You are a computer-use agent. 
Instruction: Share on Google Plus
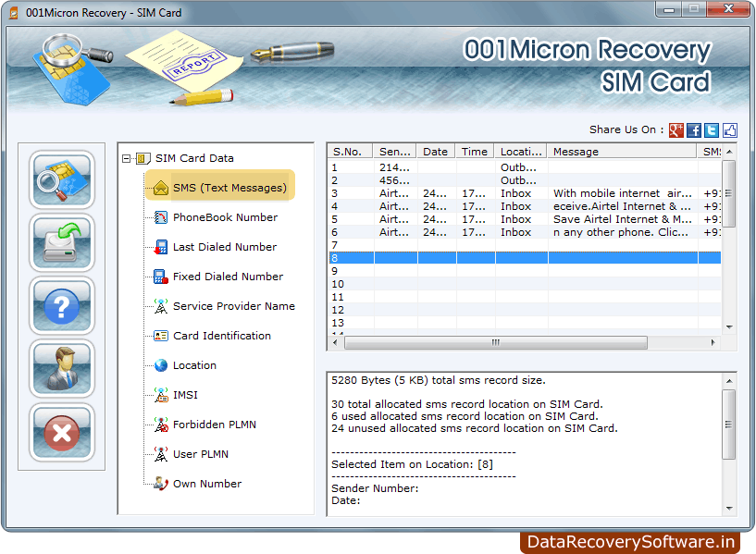676,130
